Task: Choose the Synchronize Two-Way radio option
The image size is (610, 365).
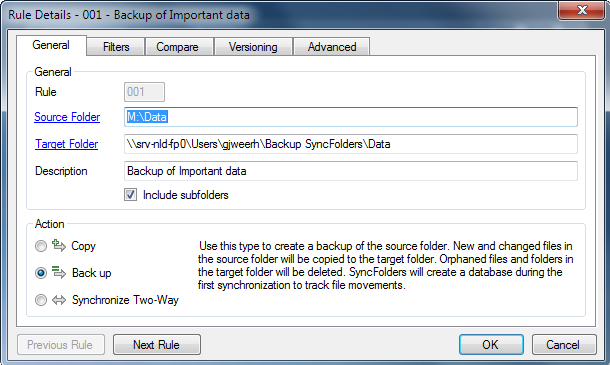Action: (x=40, y=300)
